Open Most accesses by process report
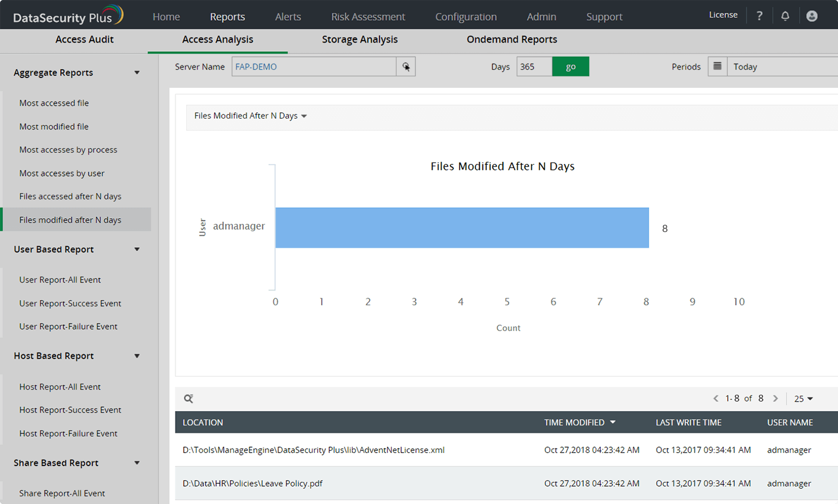This screenshot has height=504, width=838. coord(68,150)
